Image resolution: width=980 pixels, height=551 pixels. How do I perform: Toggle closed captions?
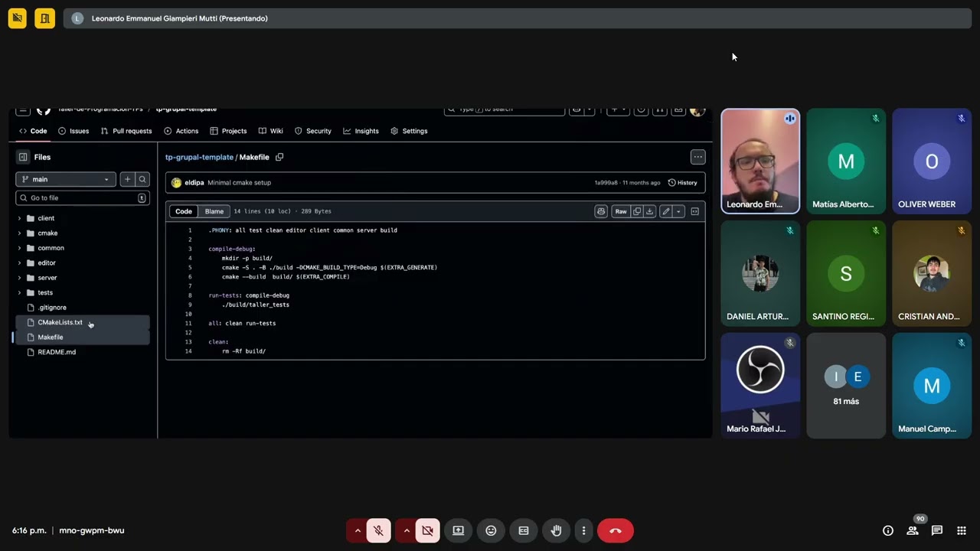click(x=524, y=530)
